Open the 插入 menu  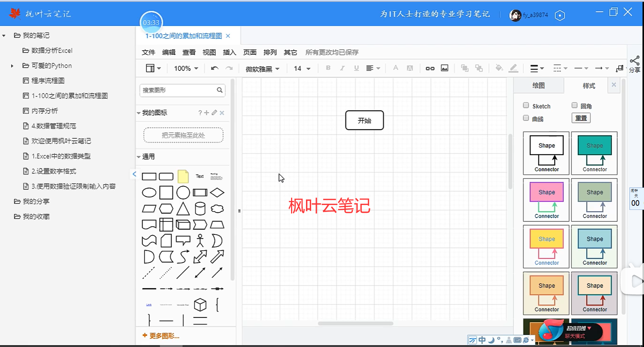tap(229, 52)
